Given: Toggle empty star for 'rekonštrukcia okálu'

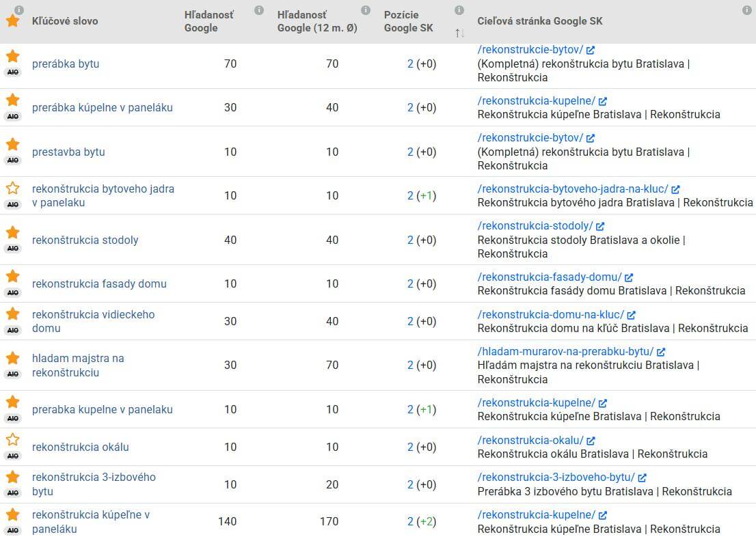Looking at the screenshot, I should 12,440.
